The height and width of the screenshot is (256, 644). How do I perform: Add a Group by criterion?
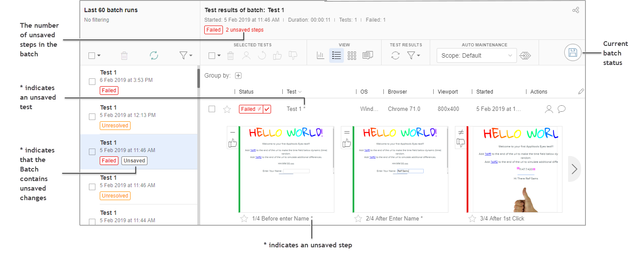238,75
